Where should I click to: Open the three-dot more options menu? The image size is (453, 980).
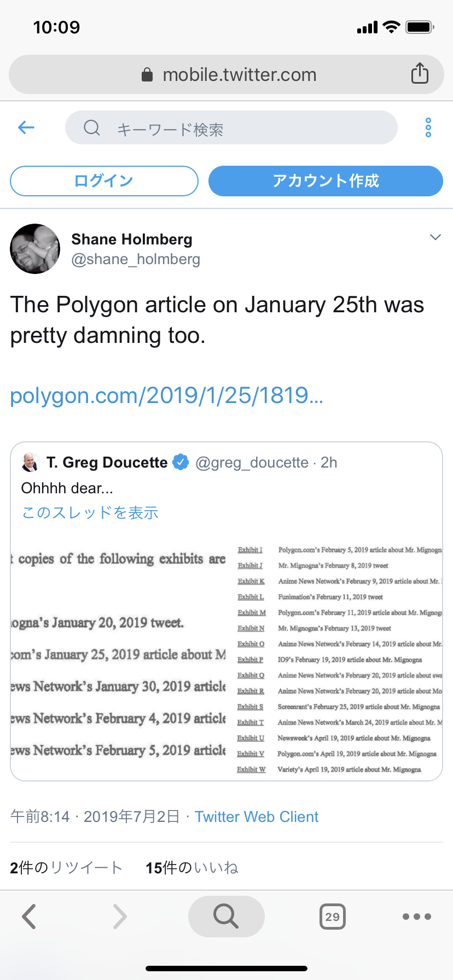click(x=428, y=127)
